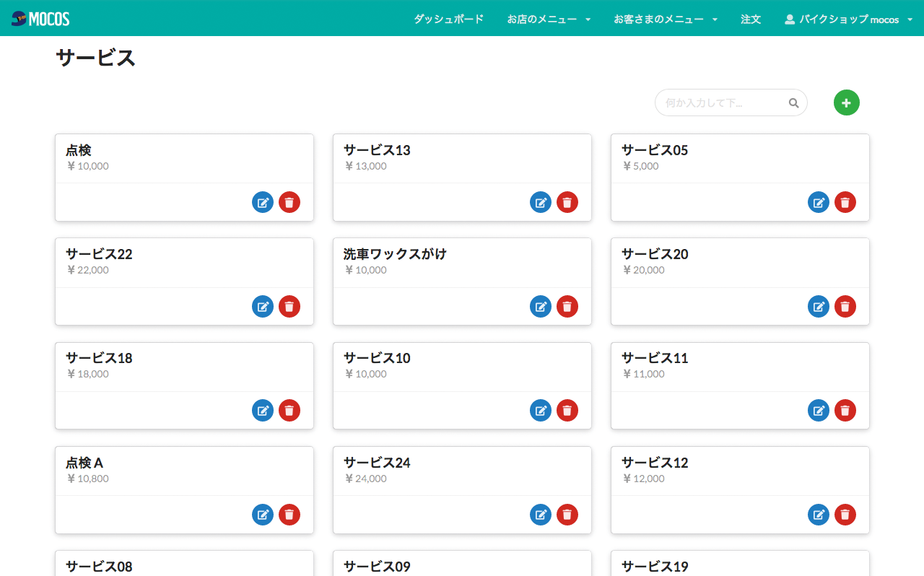The height and width of the screenshot is (576, 924).
Task: Click the ¥ 12,000 price text
Action: pos(643,479)
